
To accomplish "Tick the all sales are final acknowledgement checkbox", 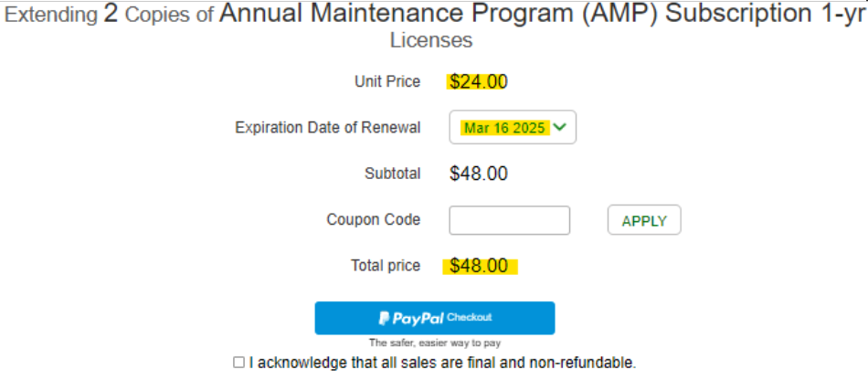I will click(x=238, y=363).
